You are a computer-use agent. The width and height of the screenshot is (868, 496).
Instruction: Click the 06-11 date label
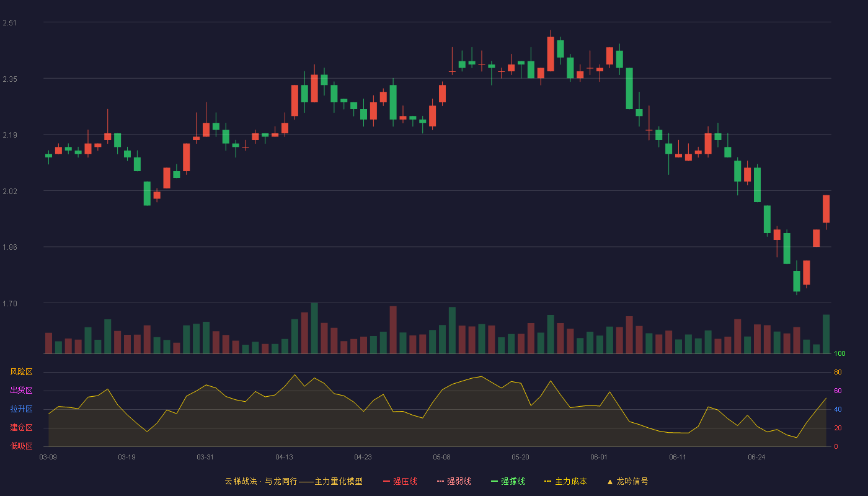(x=678, y=457)
